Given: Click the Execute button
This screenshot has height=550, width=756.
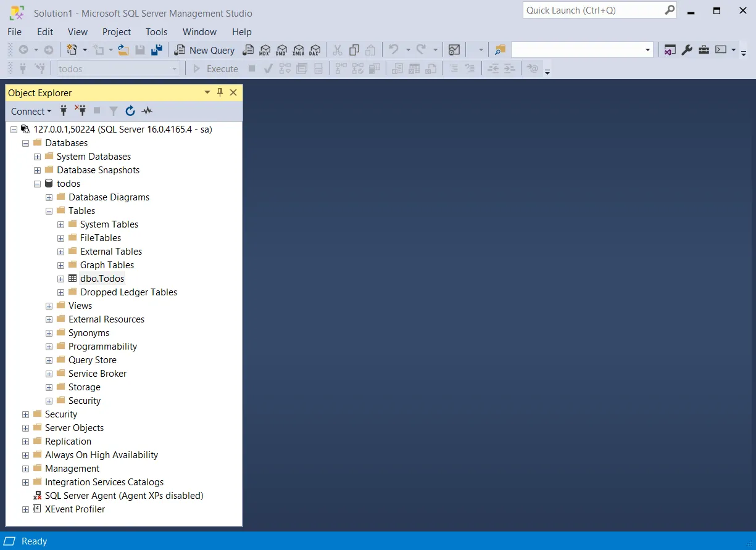Looking at the screenshot, I should pos(217,68).
